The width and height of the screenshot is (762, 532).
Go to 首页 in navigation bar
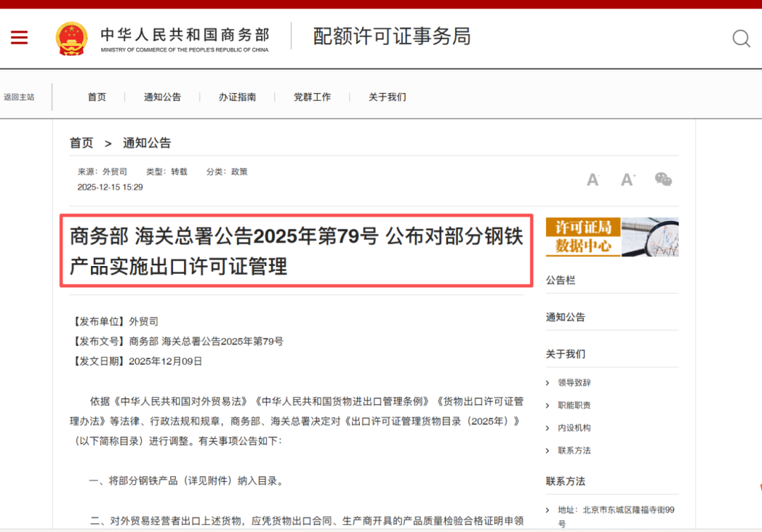point(97,97)
